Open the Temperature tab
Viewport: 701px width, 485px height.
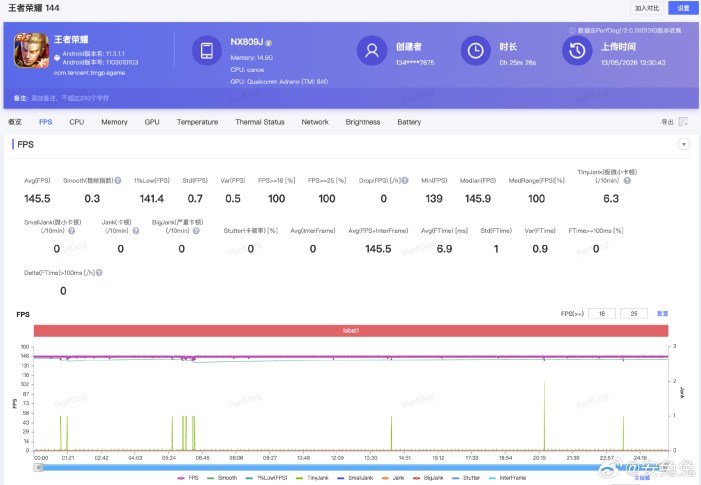197,122
